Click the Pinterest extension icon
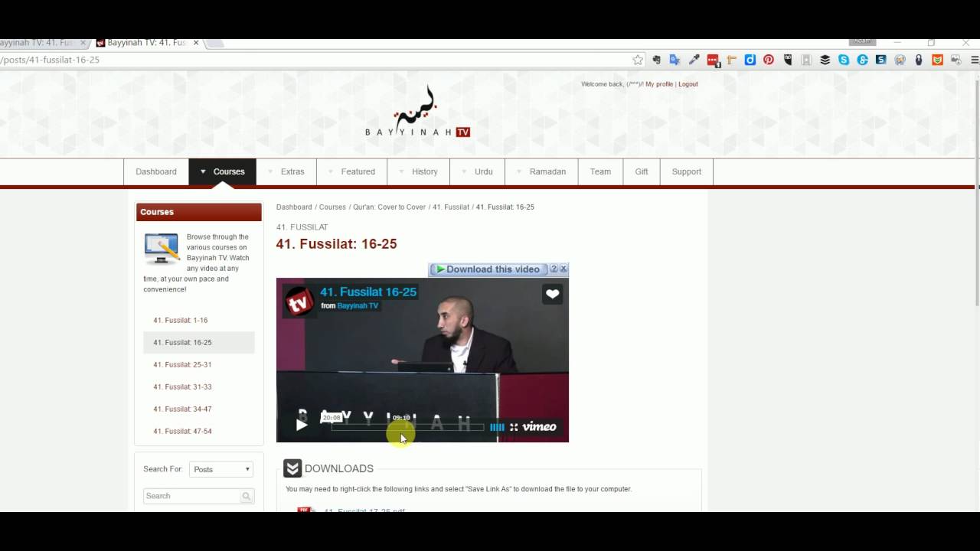 click(x=769, y=60)
